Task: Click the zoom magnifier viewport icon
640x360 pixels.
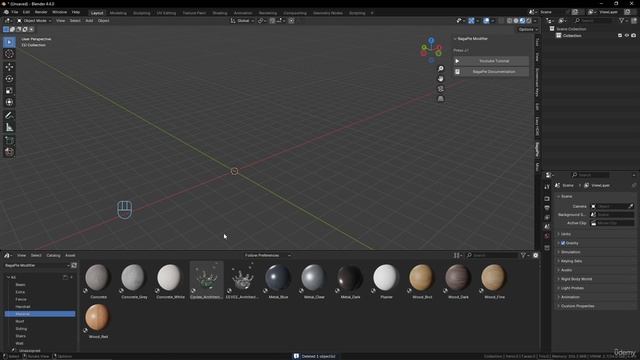Action: click(x=440, y=69)
